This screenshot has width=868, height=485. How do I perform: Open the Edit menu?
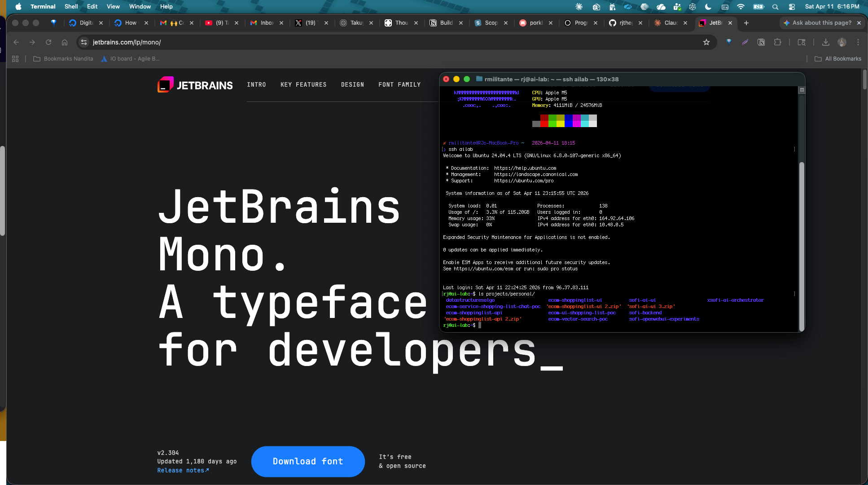[x=92, y=7]
